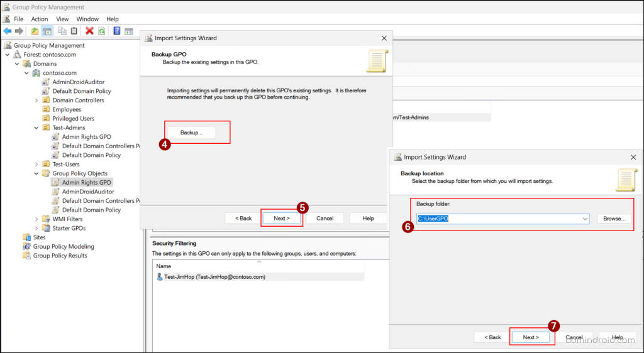Open the File menu
The width and height of the screenshot is (644, 353).
click(x=18, y=19)
